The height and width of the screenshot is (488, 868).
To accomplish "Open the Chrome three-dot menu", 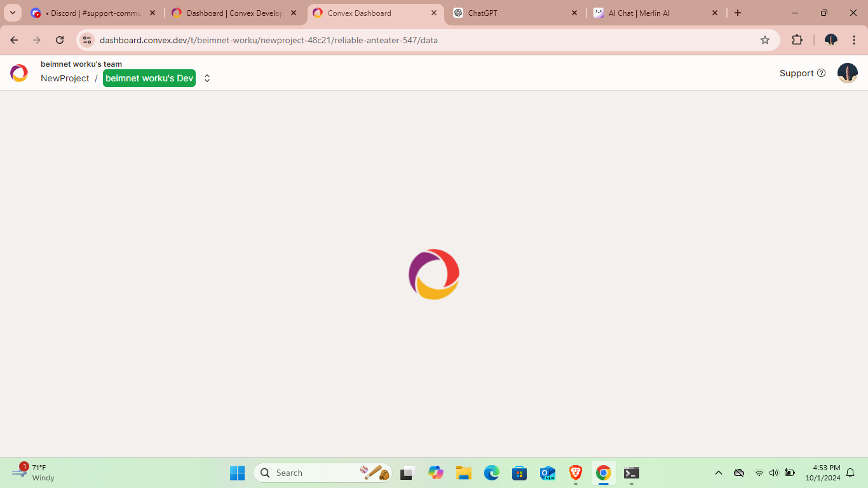I will click(x=853, y=40).
